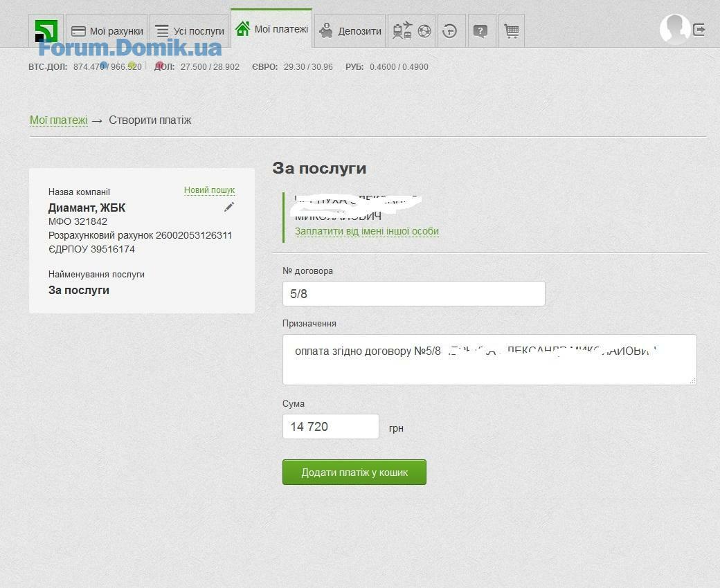Screen dimensions: 720x588
Task: Click the user profile avatar
Action: coord(674,29)
